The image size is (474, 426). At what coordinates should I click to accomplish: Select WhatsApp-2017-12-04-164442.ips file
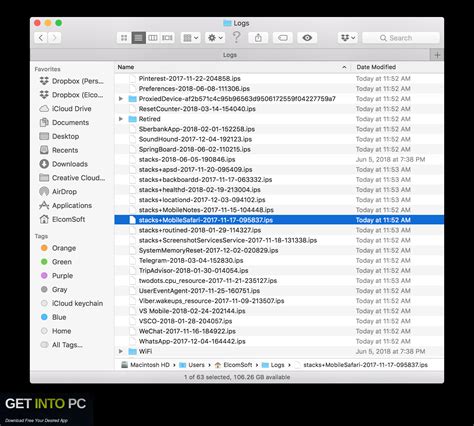point(279,341)
